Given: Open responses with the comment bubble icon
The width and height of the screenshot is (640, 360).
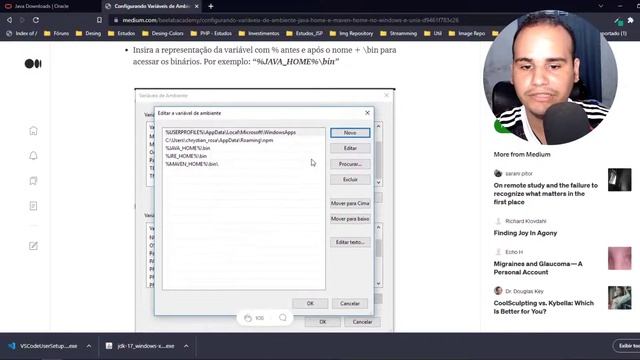Looking at the screenshot, I should [282, 318].
